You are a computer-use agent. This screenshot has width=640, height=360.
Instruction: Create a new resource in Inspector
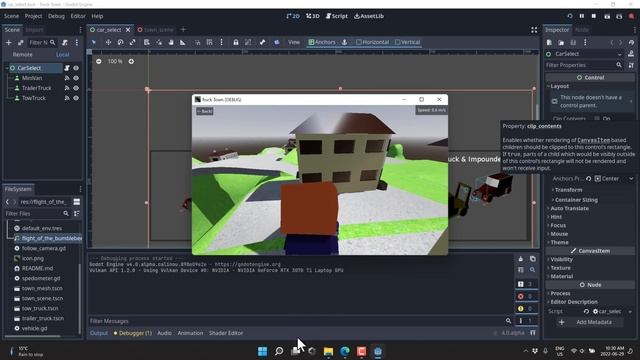[549, 42]
